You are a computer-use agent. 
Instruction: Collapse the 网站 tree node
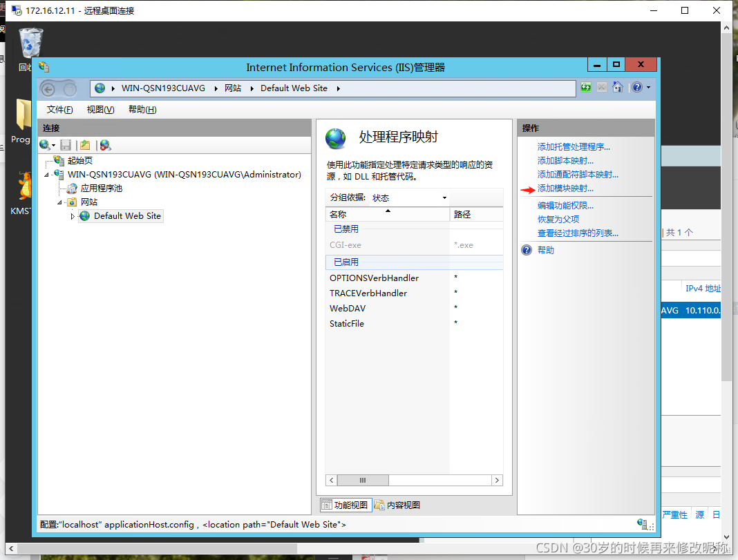point(59,202)
